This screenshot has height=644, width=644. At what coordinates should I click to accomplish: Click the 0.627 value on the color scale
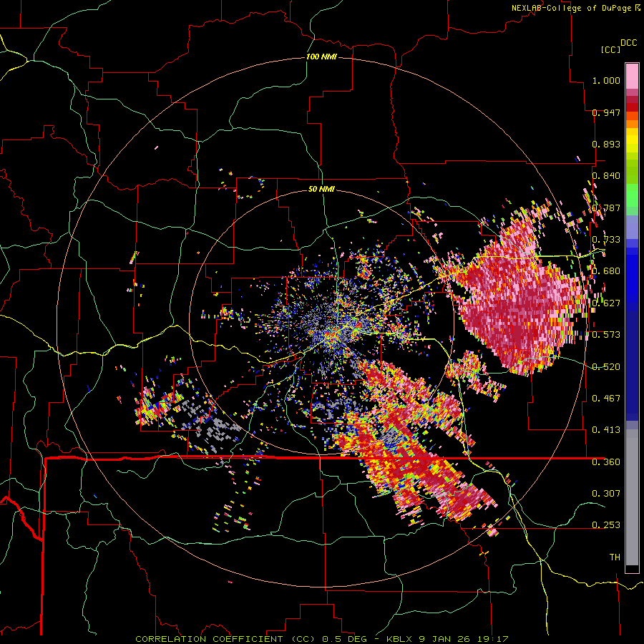606,303
